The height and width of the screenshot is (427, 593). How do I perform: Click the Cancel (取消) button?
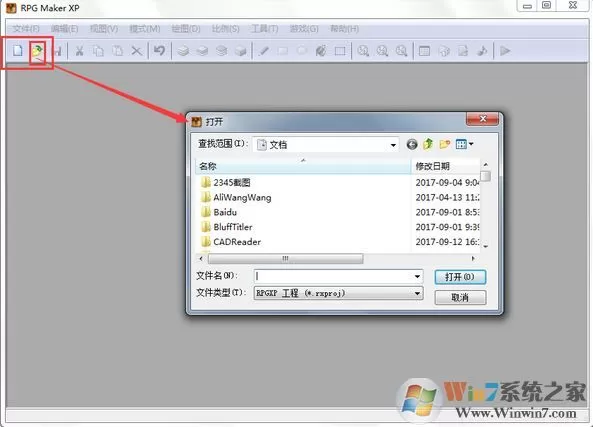(x=460, y=297)
